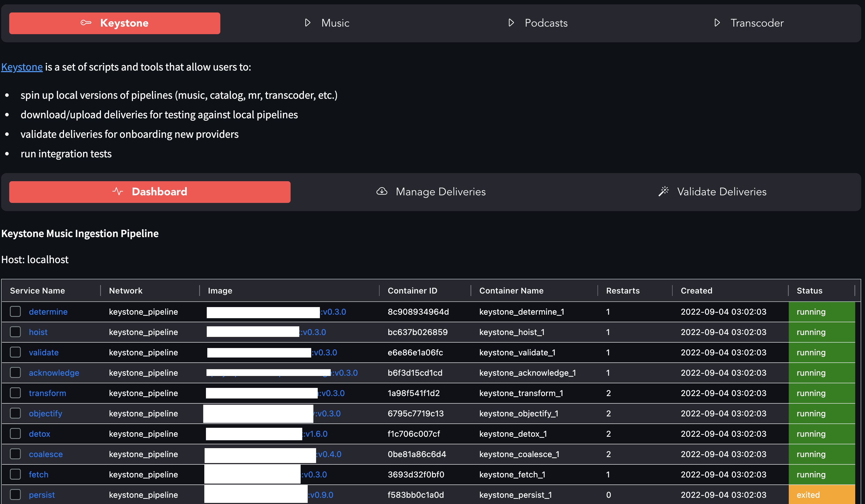Open the Validate Deliveries tab
This screenshot has width=865, height=504.
tap(721, 192)
